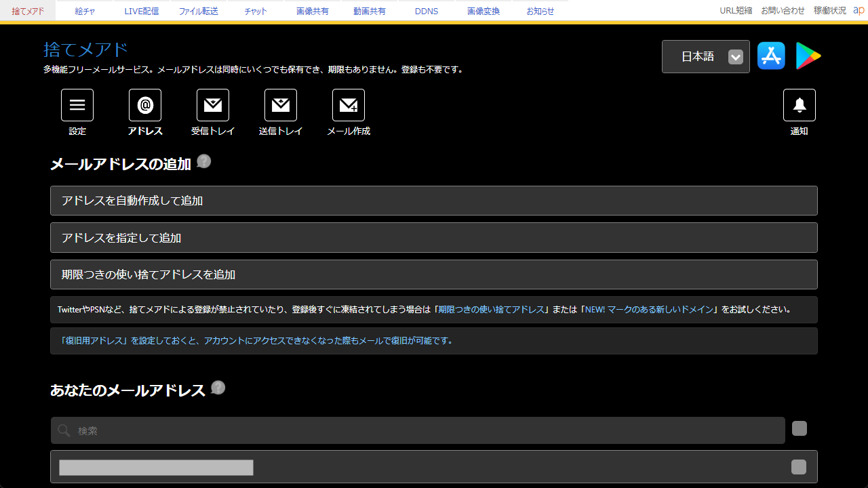The image size is (868, 488).
Task: Open the 稼働状況 status link
Action: point(830,11)
